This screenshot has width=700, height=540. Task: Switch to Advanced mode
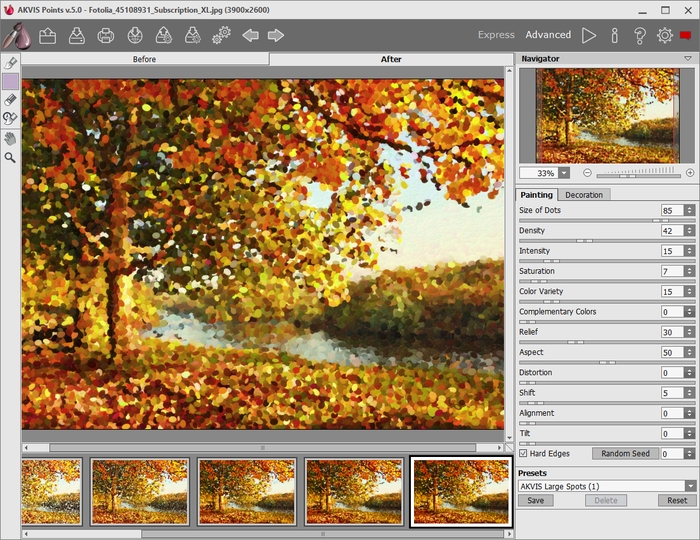(x=548, y=35)
